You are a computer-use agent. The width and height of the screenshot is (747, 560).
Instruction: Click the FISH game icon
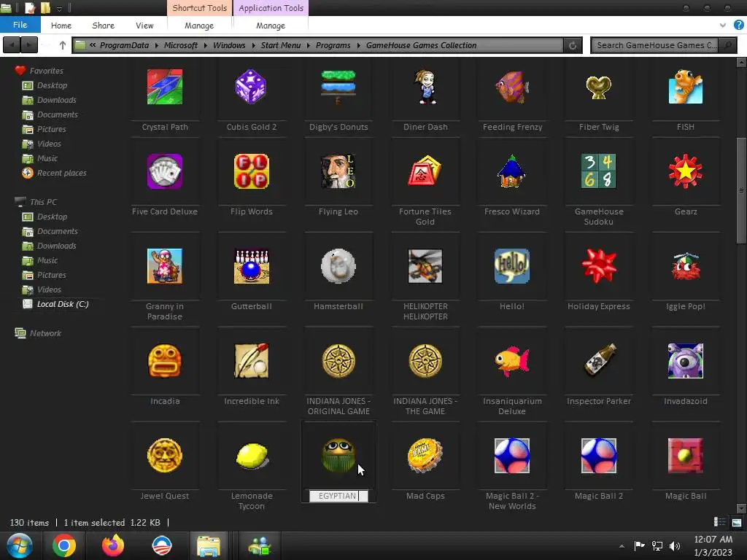click(686, 87)
